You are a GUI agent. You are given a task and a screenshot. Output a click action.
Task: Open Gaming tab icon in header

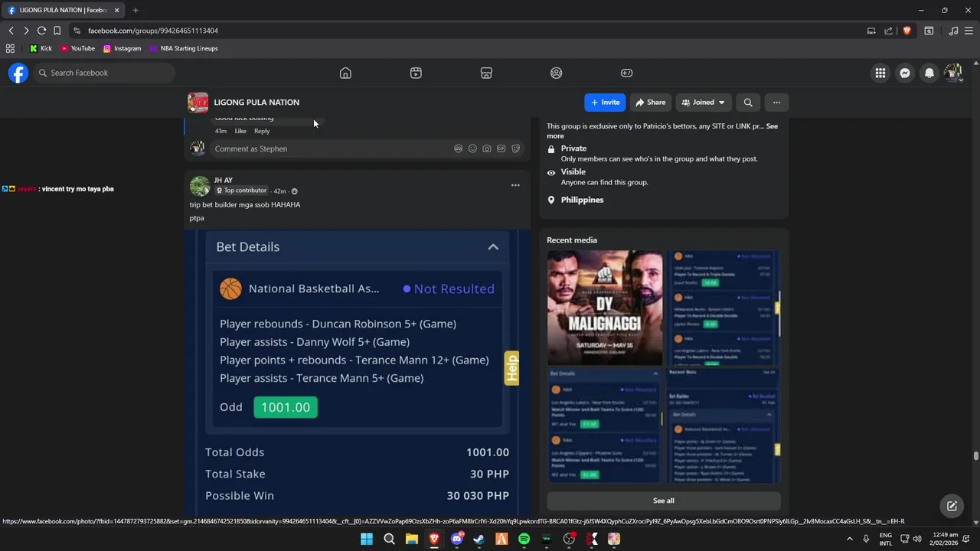[x=626, y=73]
